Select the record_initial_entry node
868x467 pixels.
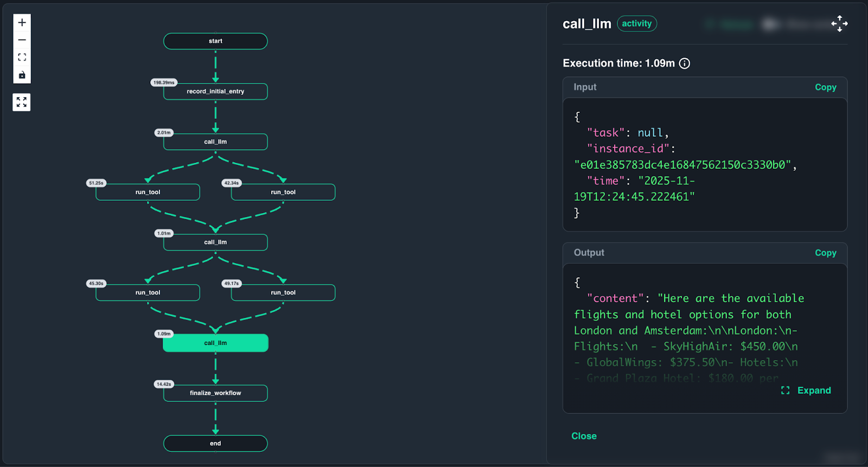tap(215, 92)
